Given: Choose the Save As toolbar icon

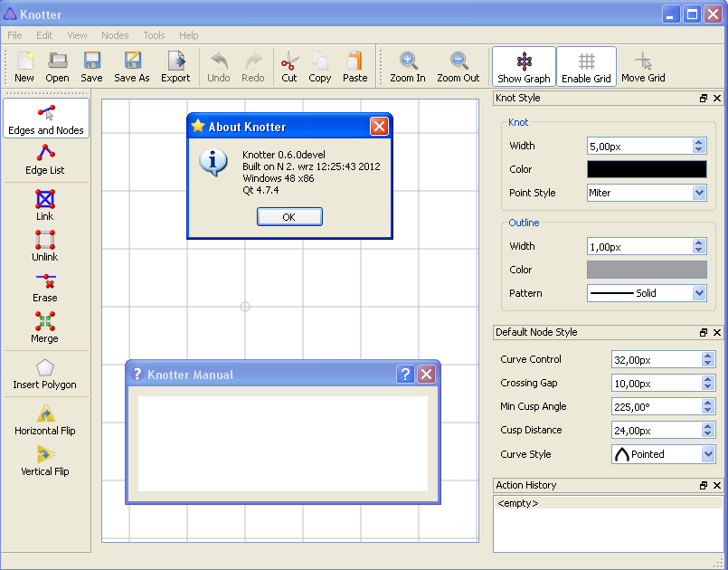Looking at the screenshot, I should tap(132, 67).
